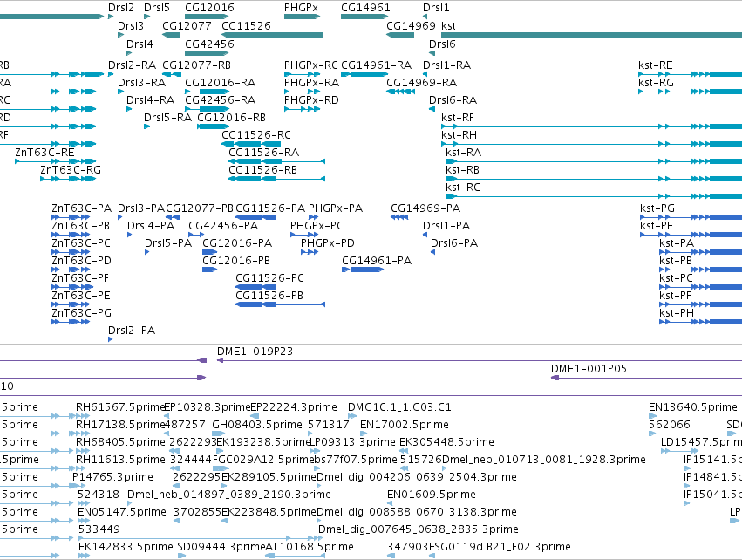Image resolution: width=742 pixels, height=560 pixels.
Task: Click transcript ZnT63C-RG label
Action: coord(71,170)
